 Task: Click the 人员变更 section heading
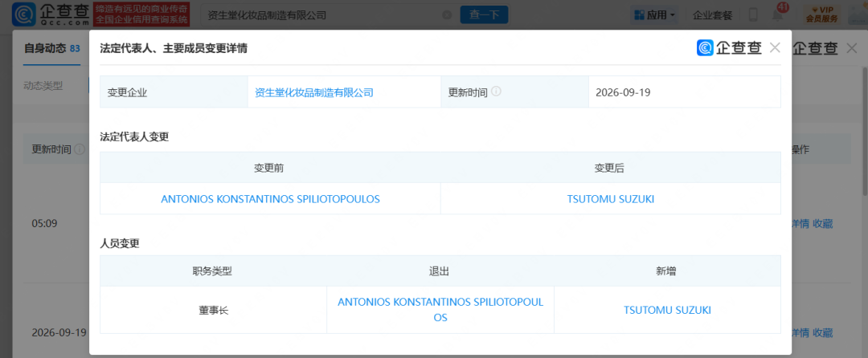120,243
